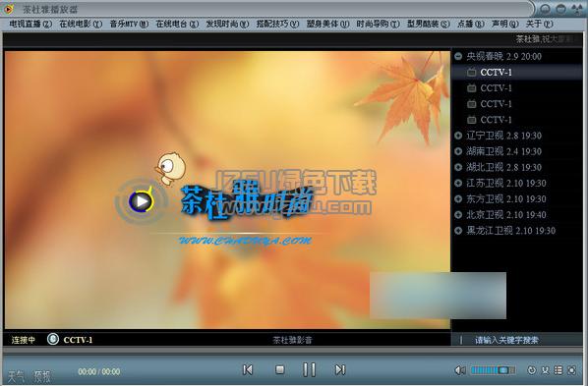Open www.chaduya.com link in video area
Screen dimensions: 588x386
point(245,241)
